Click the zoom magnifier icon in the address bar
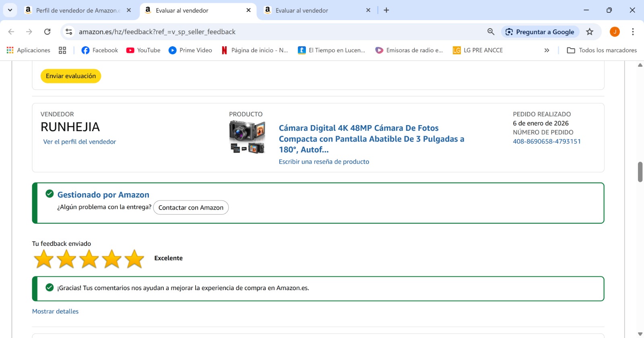The width and height of the screenshot is (644, 338). pyautogui.click(x=491, y=32)
